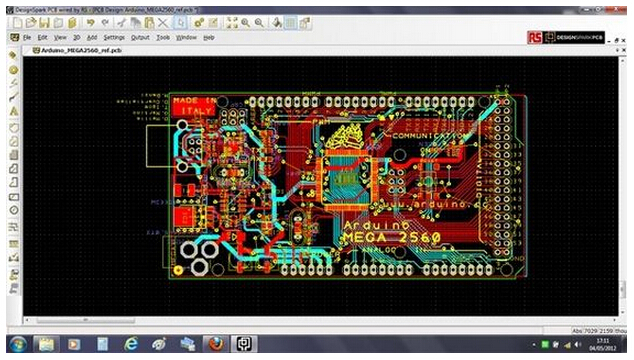Open the Tools menu
Screen dimensions: 634x360
point(163,38)
